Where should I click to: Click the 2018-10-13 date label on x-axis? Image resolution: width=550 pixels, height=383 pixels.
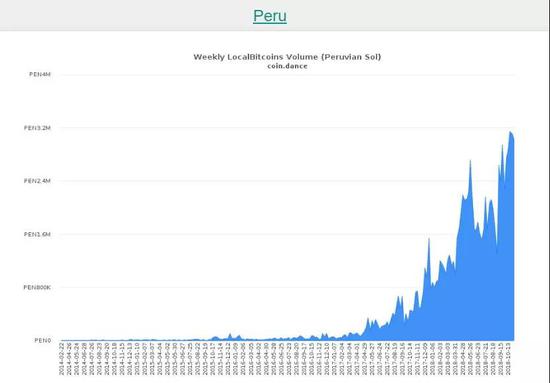pyautogui.click(x=509, y=359)
